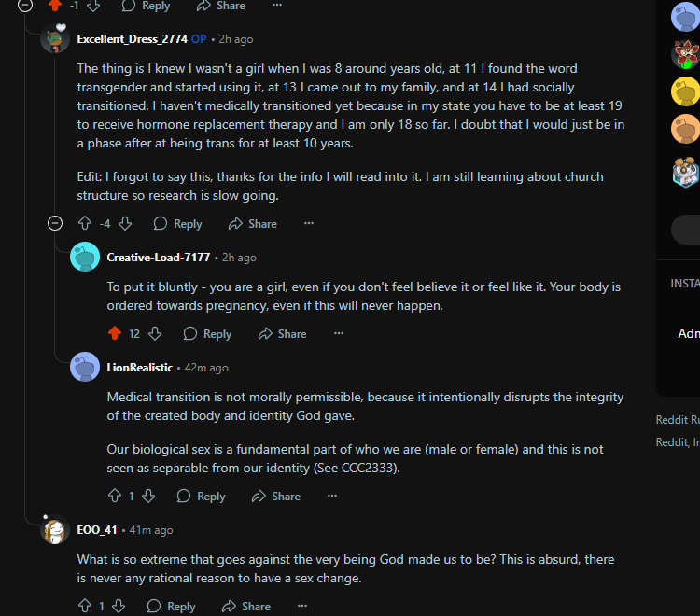Upvote LionRealistic's comment

click(115, 496)
